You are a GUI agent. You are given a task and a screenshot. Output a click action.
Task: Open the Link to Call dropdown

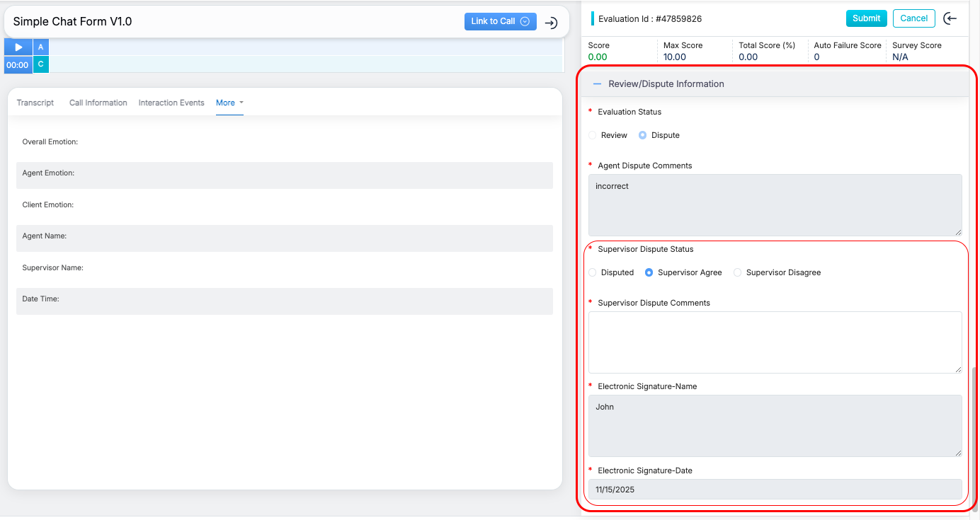[500, 21]
